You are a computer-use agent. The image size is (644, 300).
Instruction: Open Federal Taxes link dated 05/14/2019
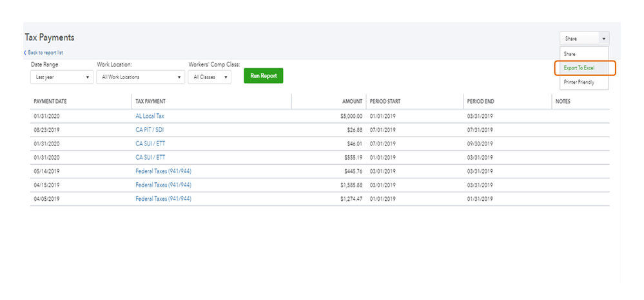click(163, 171)
